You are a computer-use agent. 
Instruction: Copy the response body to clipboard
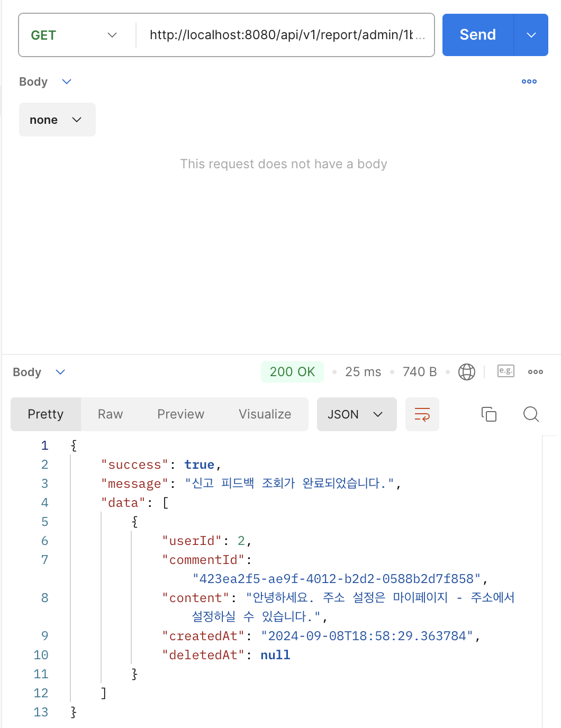point(488,414)
